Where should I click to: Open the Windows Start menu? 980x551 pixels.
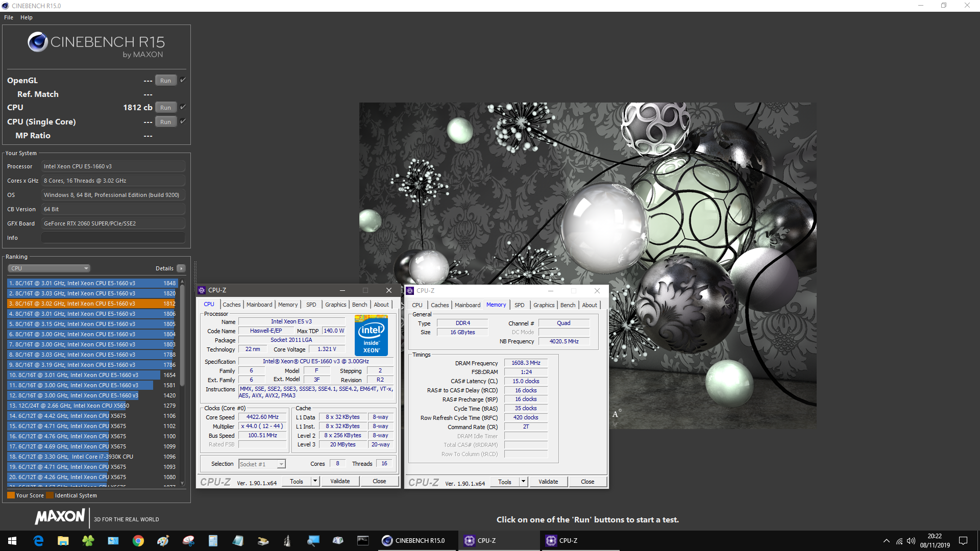click(12, 541)
